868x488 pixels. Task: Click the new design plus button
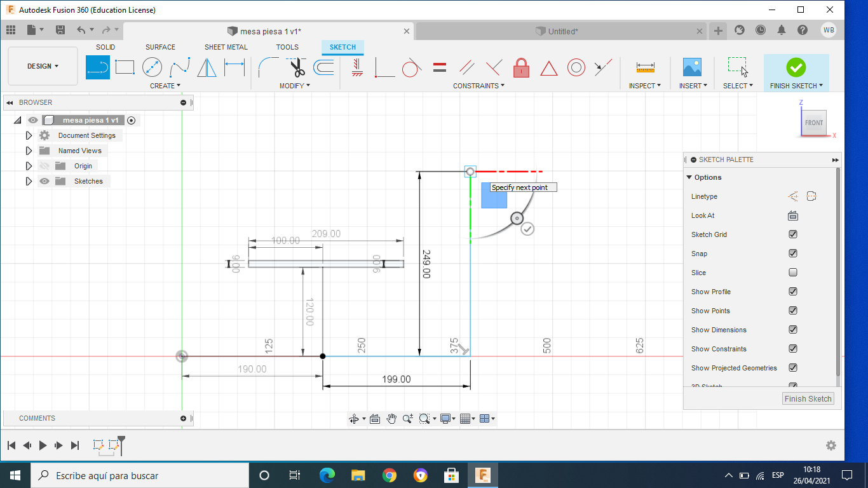coord(718,30)
